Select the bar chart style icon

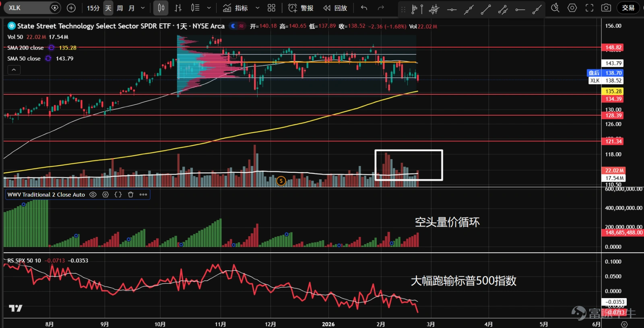coord(178,8)
